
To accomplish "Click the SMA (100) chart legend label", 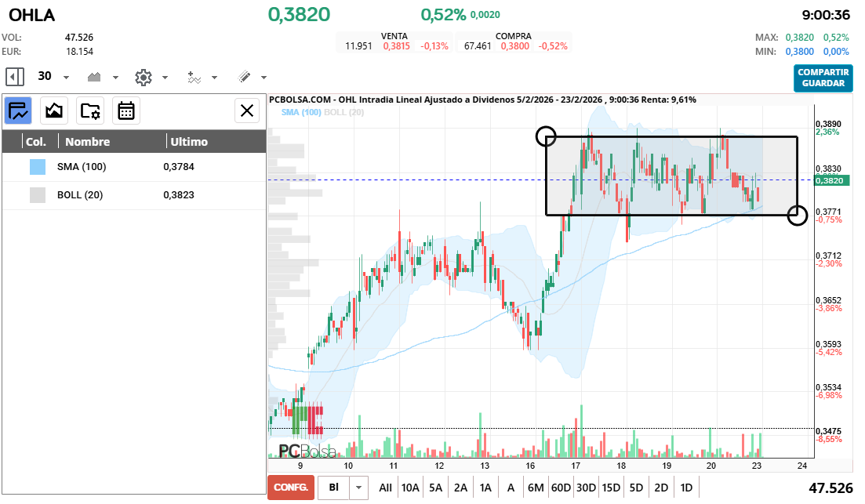I will click(301, 112).
